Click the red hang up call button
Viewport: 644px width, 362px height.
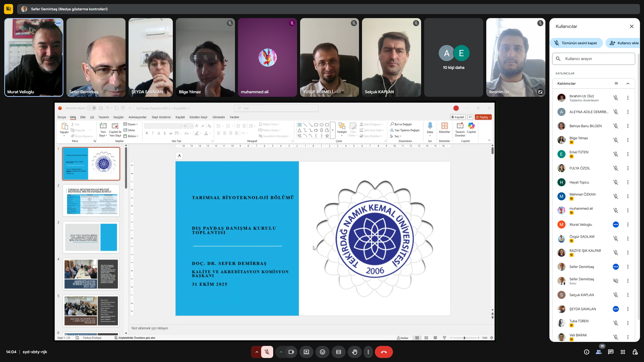click(x=384, y=352)
